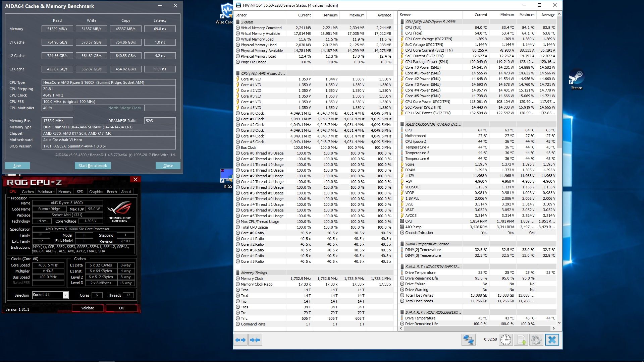Switch to Memory tab in CPU-Z
644x362 pixels.
(x=65, y=192)
